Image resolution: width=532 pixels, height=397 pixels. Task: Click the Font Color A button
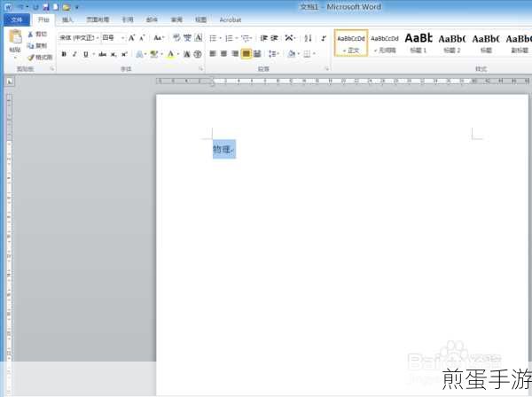click(172, 54)
